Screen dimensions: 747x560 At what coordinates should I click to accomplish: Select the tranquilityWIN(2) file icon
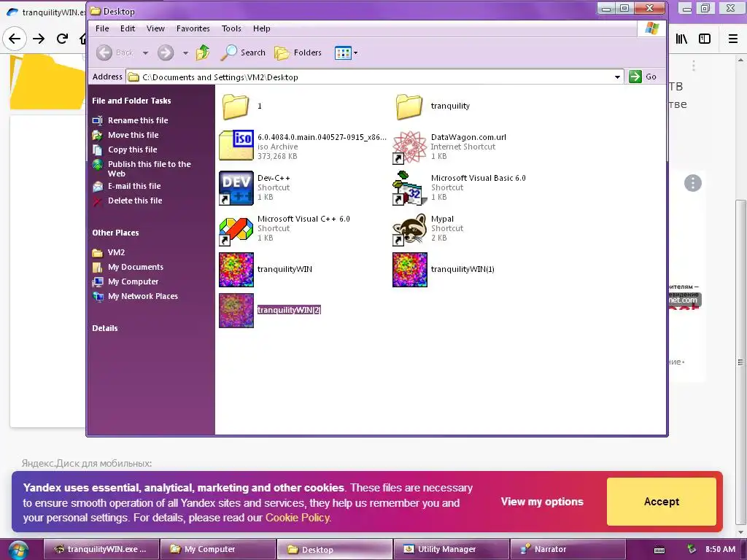[x=236, y=311]
